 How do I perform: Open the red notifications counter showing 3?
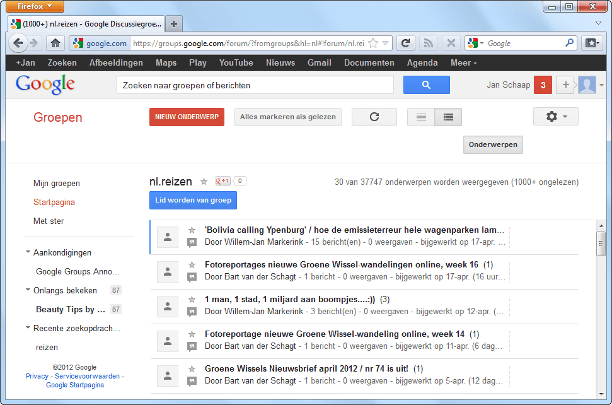coord(543,85)
